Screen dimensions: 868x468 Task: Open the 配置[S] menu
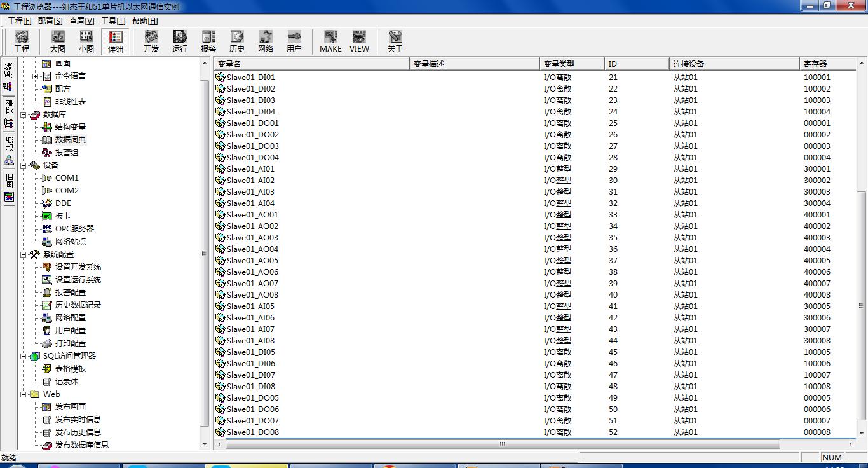(x=50, y=21)
